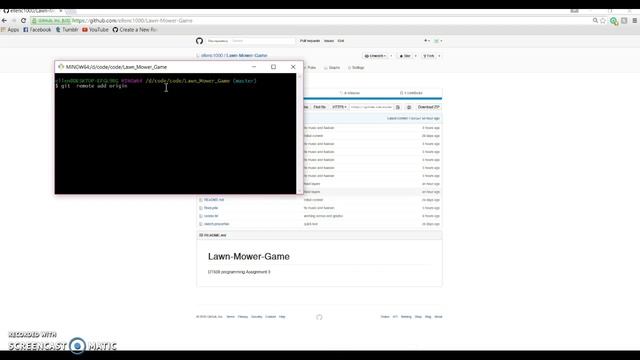Click the browser forward arrow
This screenshot has height=360, width=640.
point(13,20)
